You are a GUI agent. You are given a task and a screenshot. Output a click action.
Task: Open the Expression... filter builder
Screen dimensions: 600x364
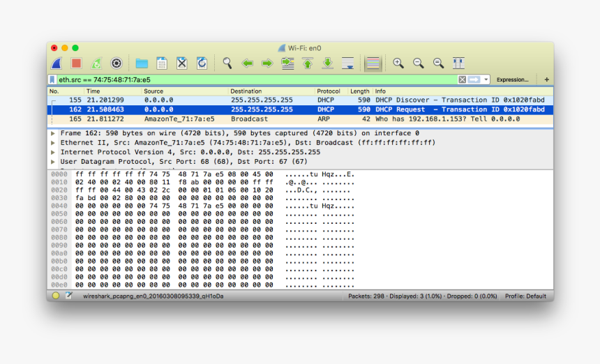pyautogui.click(x=512, y=79)
